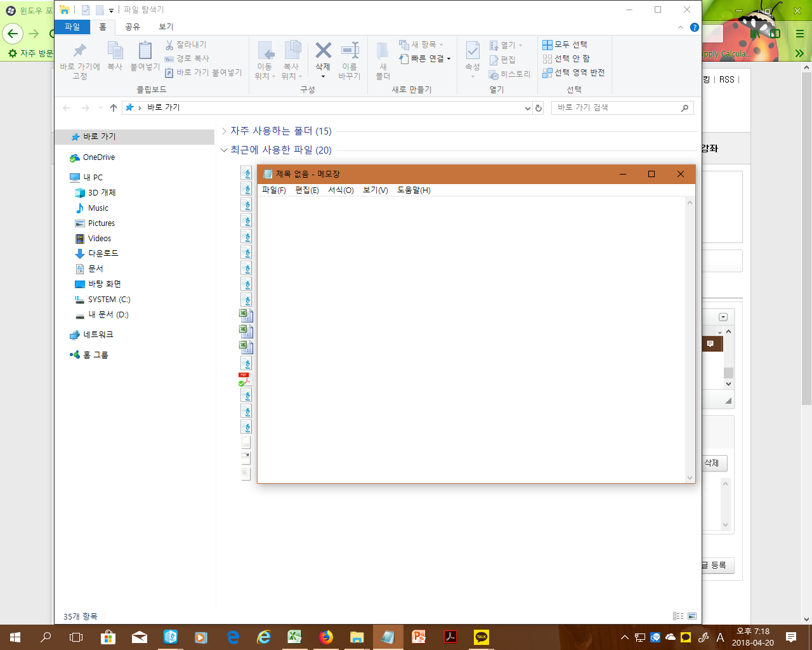Click Notepad scrollbar down arrow
Viewport: 812px width, 650px height.
690,478
